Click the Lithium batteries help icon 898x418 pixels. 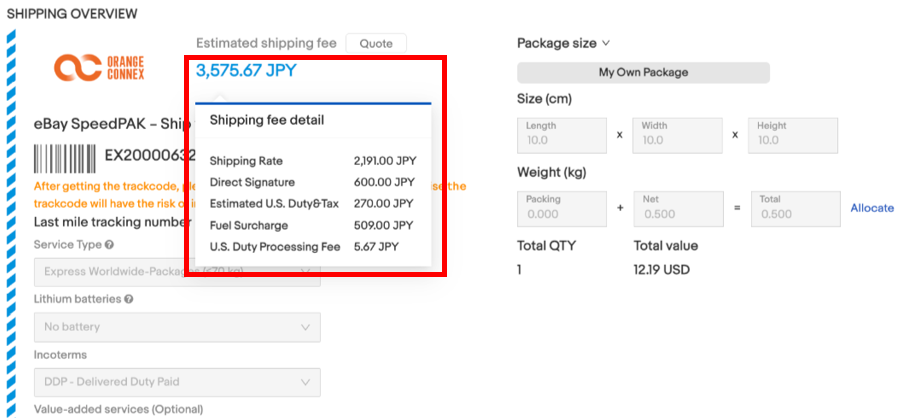127,299
